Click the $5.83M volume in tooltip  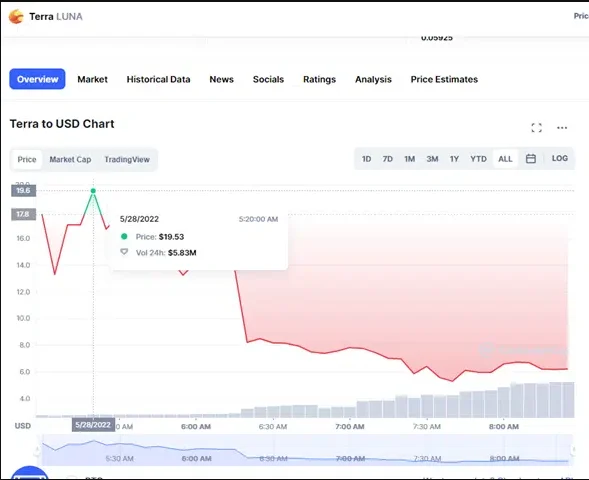tap(182, 253)
